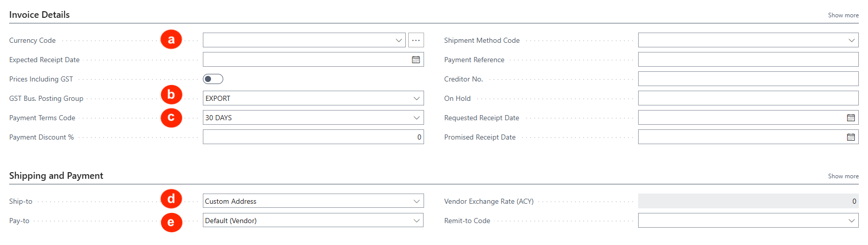Focus the Creditor No. text field

pos(748,79)
